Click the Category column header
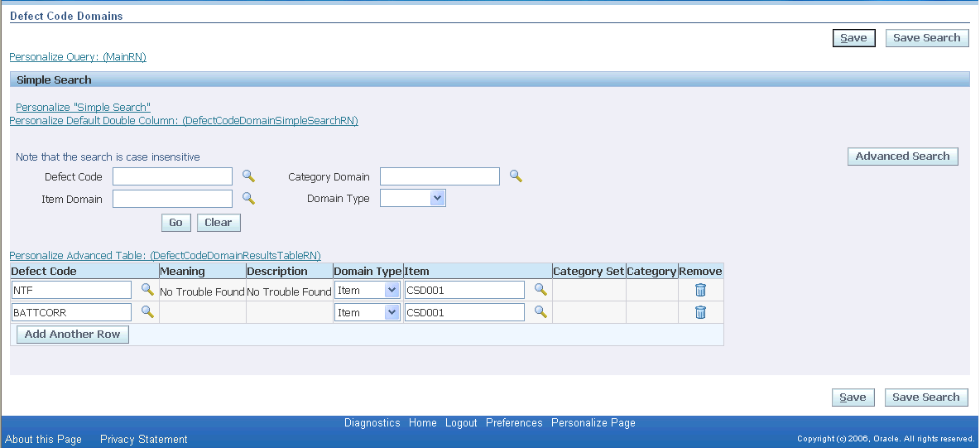This screenshot has height=448, width=980. point(652,271)
